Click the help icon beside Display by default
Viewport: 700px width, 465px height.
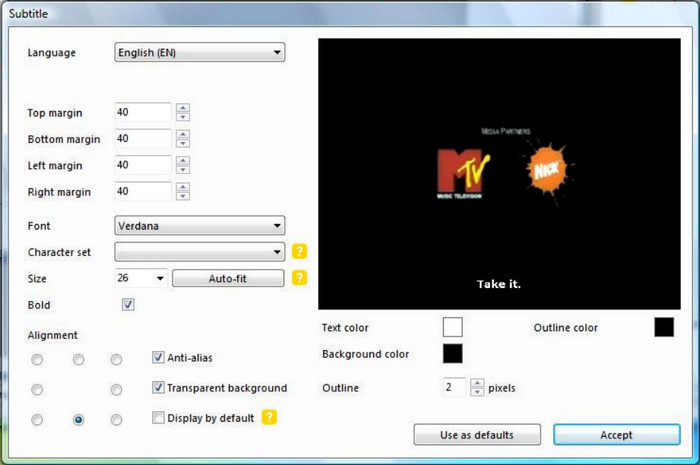tap(269, 417)
